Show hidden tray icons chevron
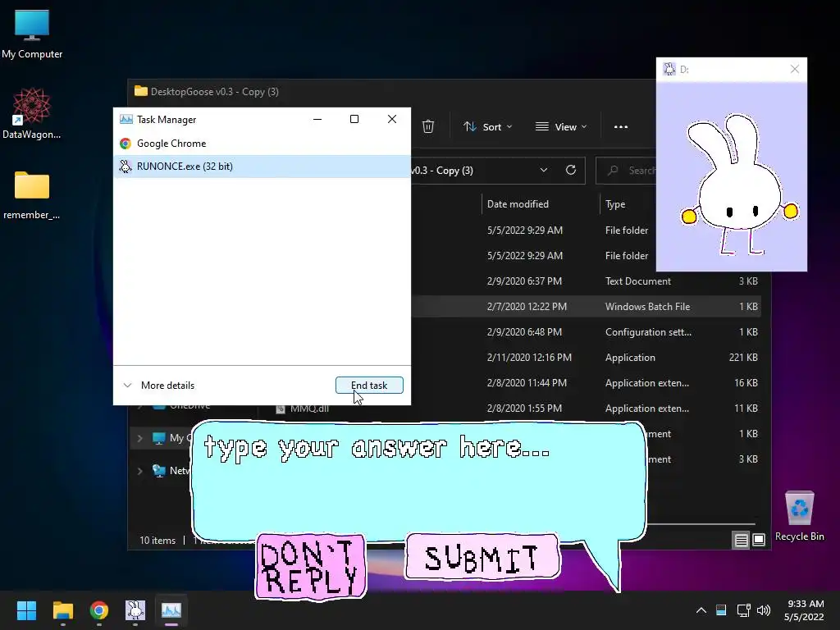 (x=701, y=610)
